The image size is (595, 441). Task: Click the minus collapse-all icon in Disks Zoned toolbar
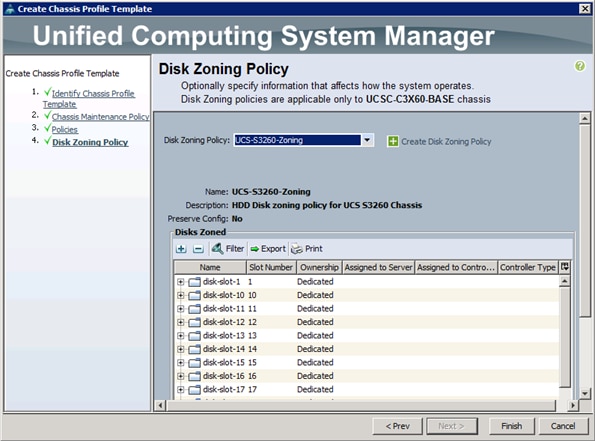click(198, 249)
